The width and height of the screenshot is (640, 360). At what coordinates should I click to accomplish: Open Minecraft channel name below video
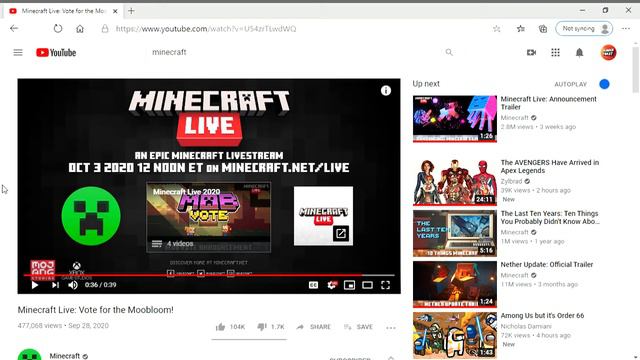tap(64, 356)
